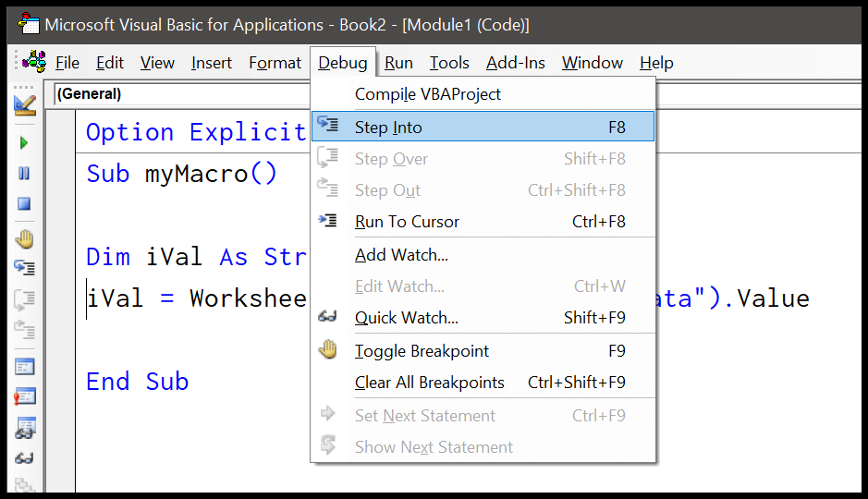Click the Step Into icon in left toolbar

pos(24,268)
